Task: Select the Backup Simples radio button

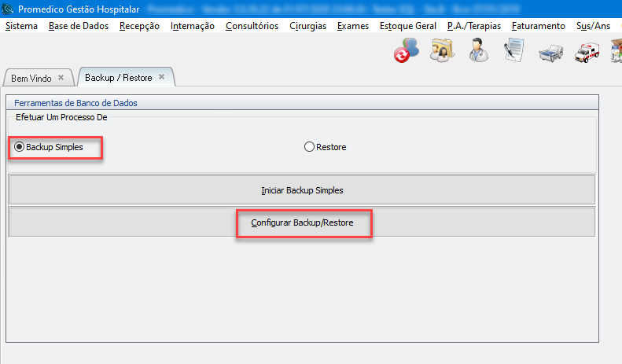Action: [x=20, y=147]
